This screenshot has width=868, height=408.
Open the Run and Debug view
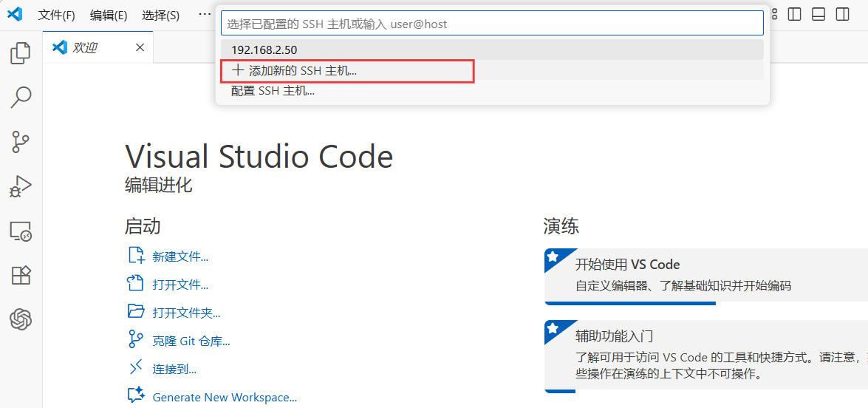(21, 186)
